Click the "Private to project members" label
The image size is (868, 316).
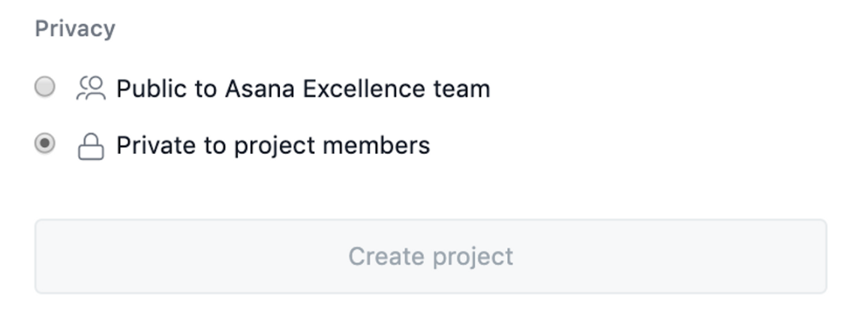click(273, 145)
